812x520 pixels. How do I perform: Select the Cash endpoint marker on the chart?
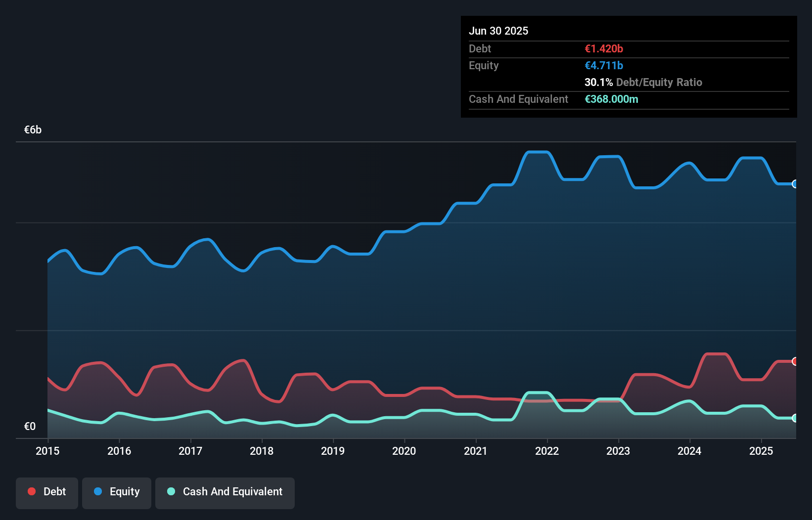click(795, 418)
